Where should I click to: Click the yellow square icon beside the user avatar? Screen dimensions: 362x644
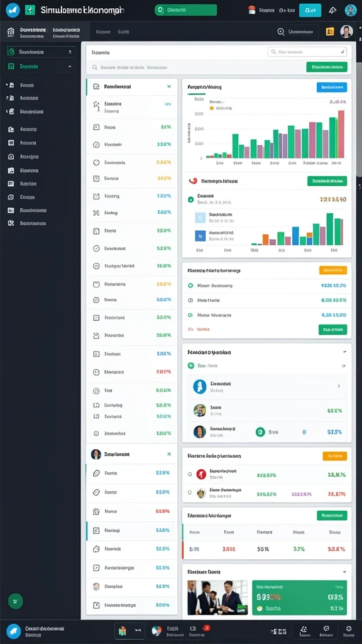[x=329, y=31]
